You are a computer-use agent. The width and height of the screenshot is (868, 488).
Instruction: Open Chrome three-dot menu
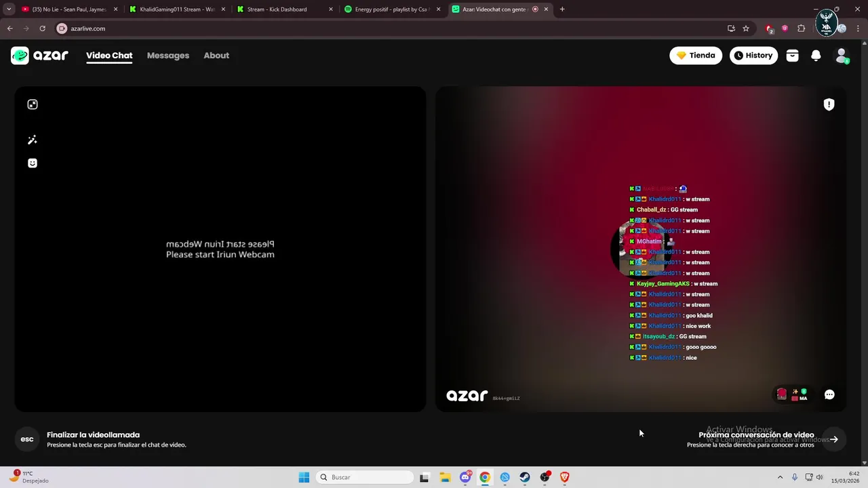point(858,28)
